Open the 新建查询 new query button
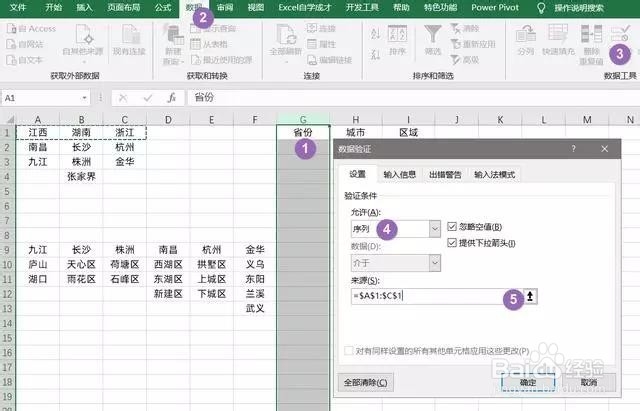 tap(173, 45)
